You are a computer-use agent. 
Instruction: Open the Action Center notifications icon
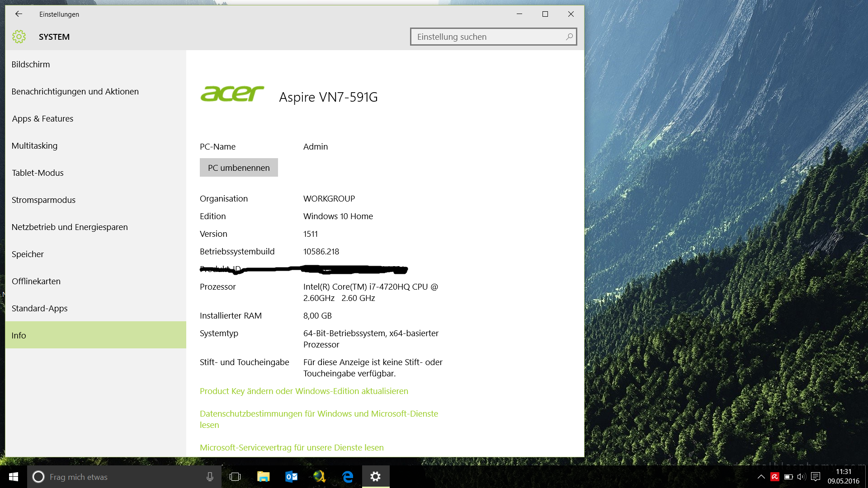[816, 477]
